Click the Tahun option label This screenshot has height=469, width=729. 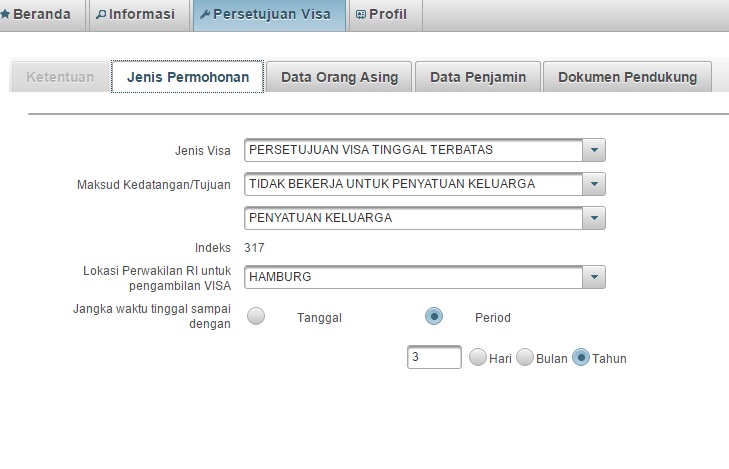pos(609,358)
